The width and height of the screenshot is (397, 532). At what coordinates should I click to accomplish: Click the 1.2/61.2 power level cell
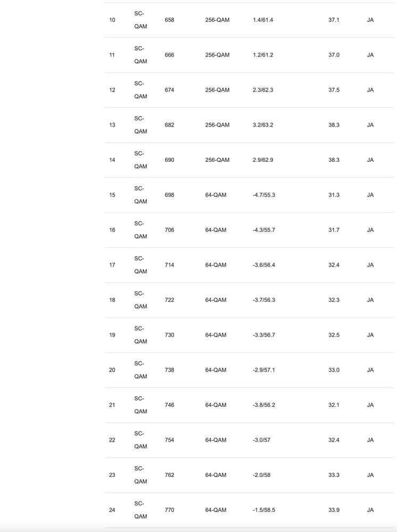click(263, 55)
